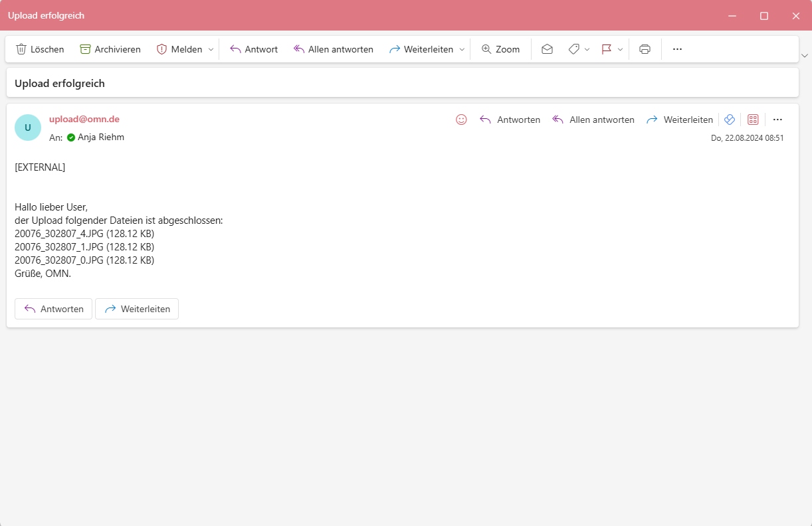
Task: Click the Antworten button below the message
Action: point(53,308)
